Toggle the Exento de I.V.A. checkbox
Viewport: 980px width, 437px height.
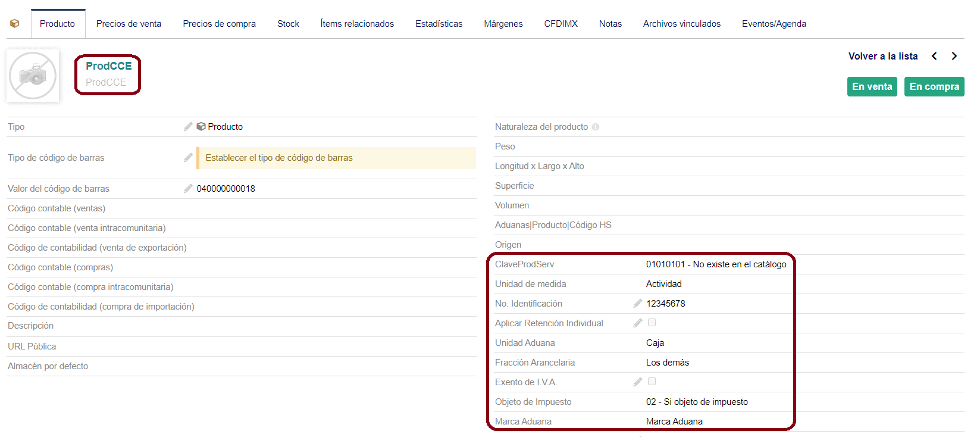(652, 382)
